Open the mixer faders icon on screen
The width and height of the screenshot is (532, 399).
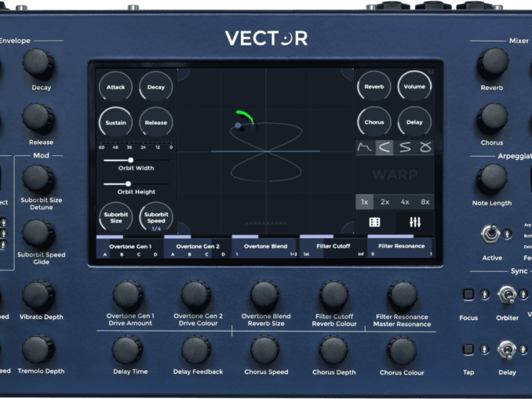[x=415, y=223]
